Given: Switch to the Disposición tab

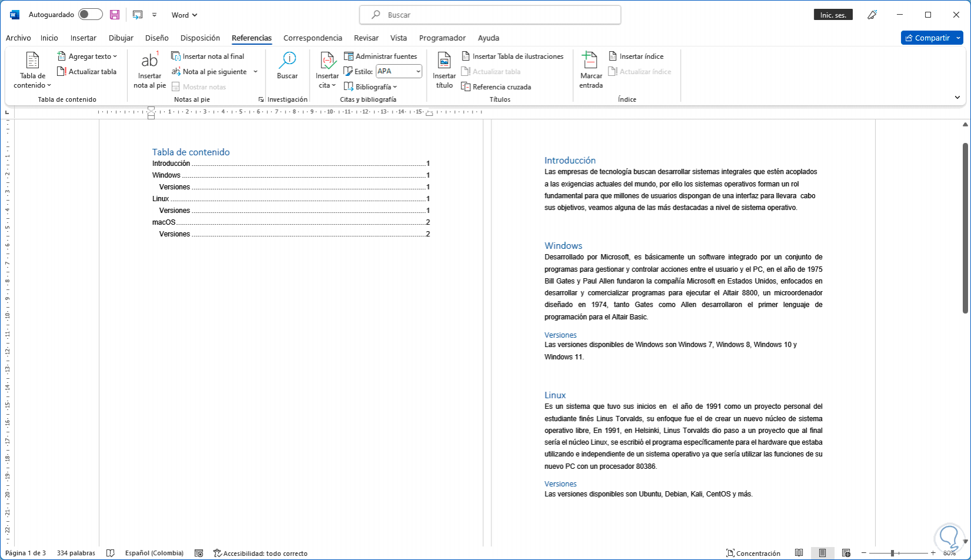Looking at the screenshot, I should (200, 38).
